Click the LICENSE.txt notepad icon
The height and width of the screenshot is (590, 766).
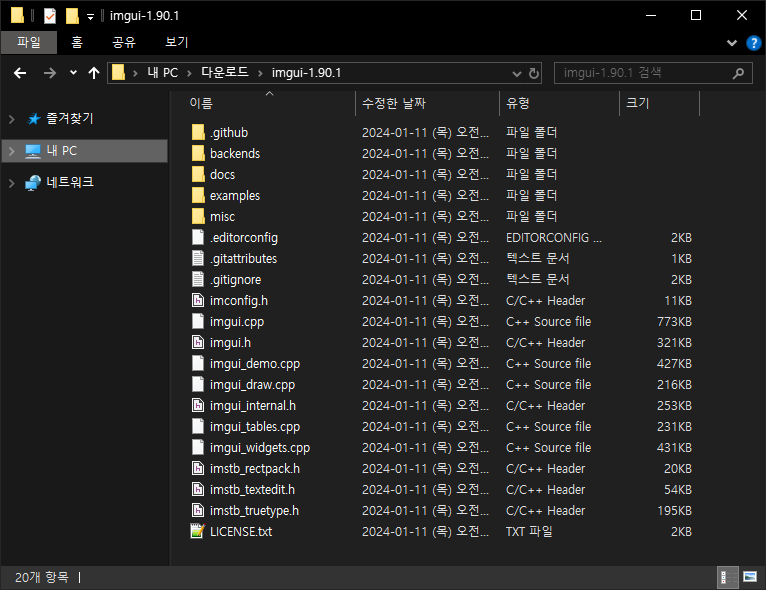coord(198,531)
